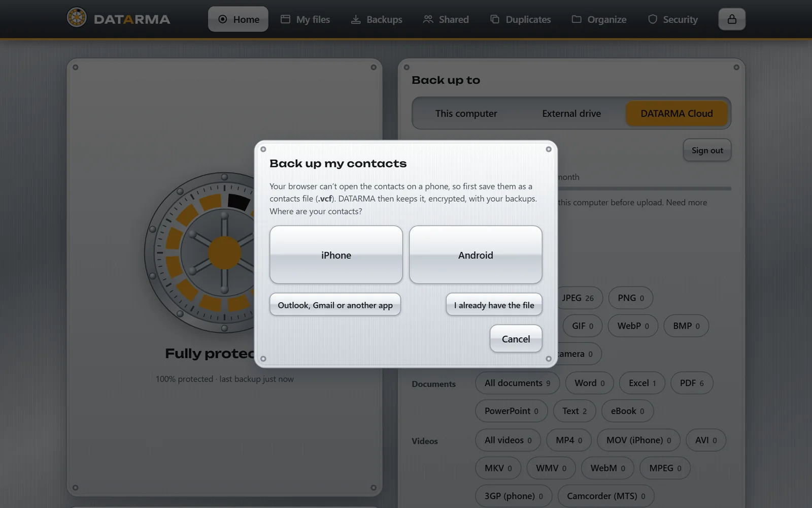Select This computer backup destination
The width and height of the screenshot is (812, 508).
(466, 113)
